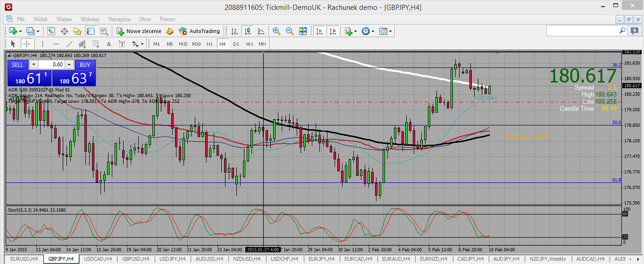Toggle chart shift from right edge
The width and height of the screenshot is (644, 264).
point(333,31)
